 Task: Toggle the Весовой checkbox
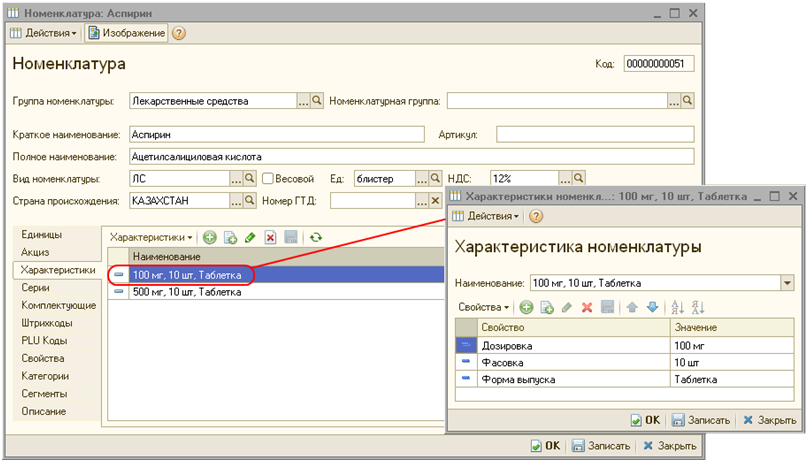coord(269,179)
